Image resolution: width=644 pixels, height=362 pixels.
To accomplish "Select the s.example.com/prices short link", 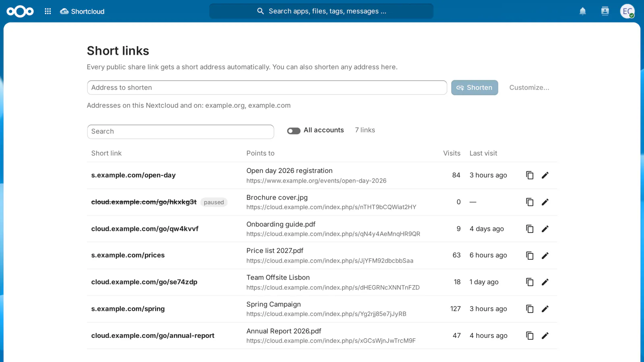I will click(x=128, y=255).
